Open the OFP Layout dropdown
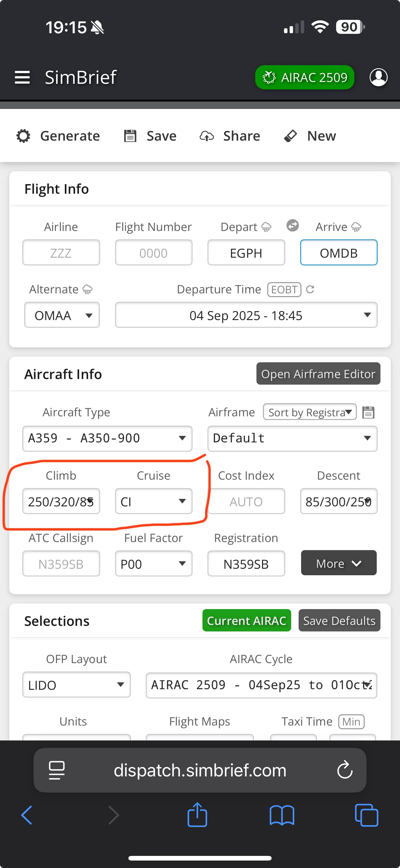This screenshot has height=868, width=400. click(76, 685)
